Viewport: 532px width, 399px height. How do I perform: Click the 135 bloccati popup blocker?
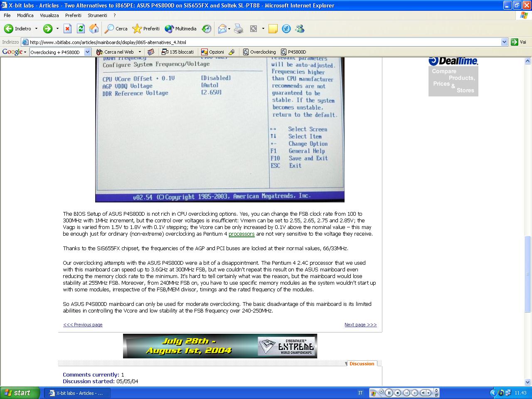coord(178,52)
